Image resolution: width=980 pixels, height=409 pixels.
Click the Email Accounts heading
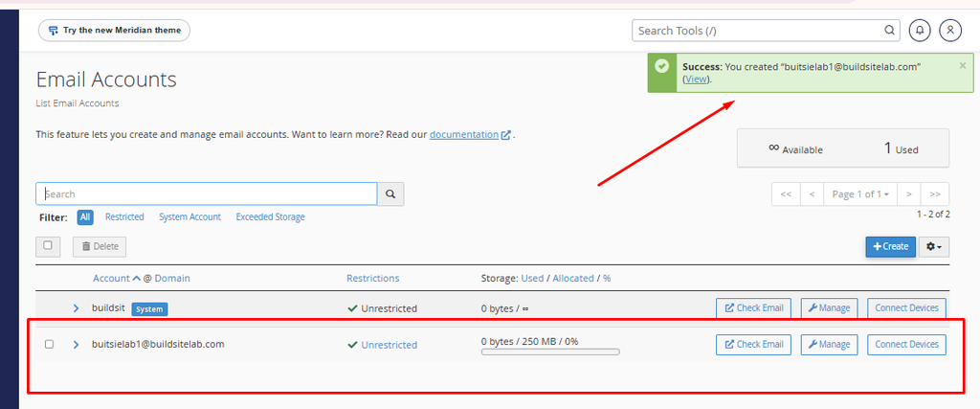(106, 80)
